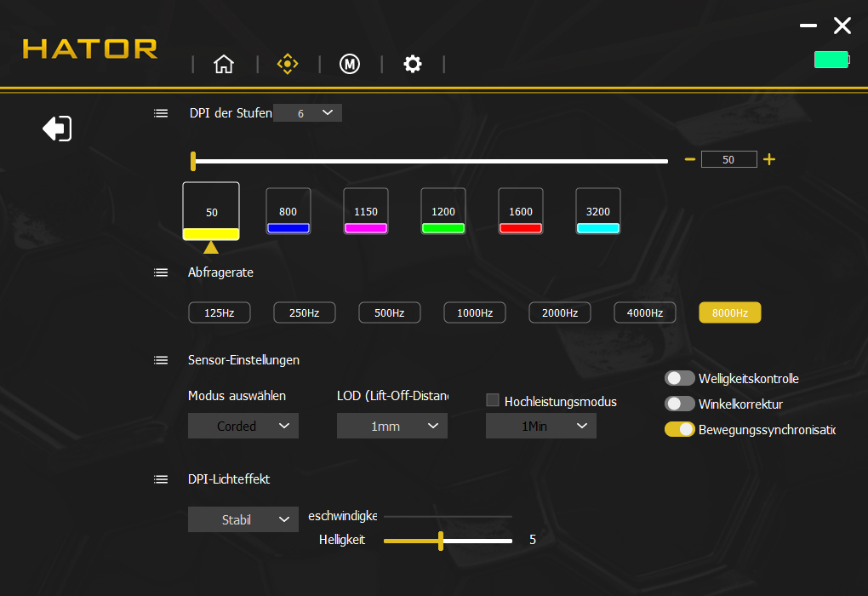The width and height of the screenshot is (868, 596).
Task: Set polling rate to 1000Hz
Action: (x=474, y=312)
